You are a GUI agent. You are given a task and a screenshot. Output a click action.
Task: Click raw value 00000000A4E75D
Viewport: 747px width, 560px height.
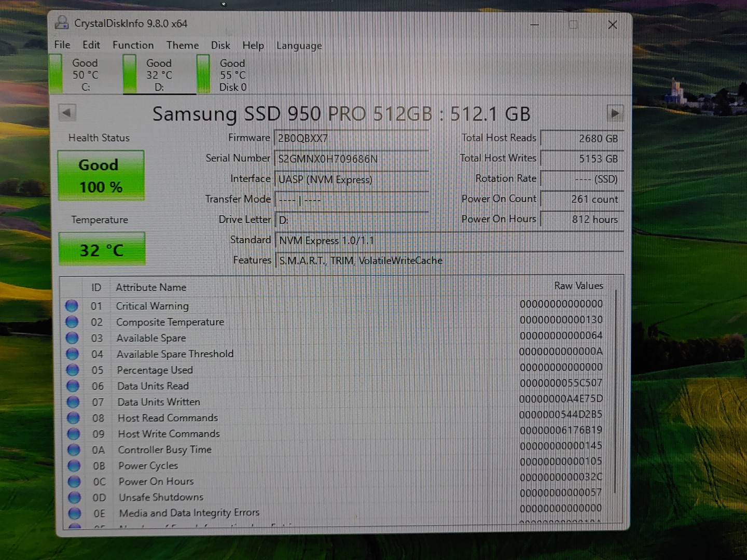pos(561,399)
